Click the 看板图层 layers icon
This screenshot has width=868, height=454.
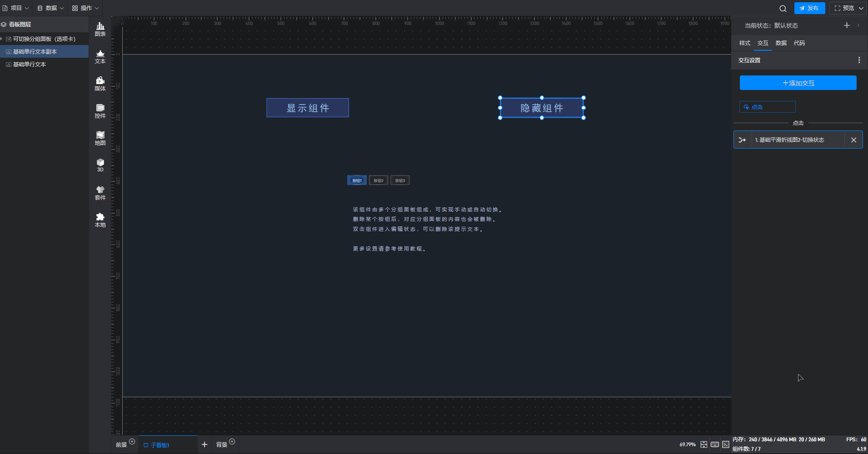click(x=4, y=25)
